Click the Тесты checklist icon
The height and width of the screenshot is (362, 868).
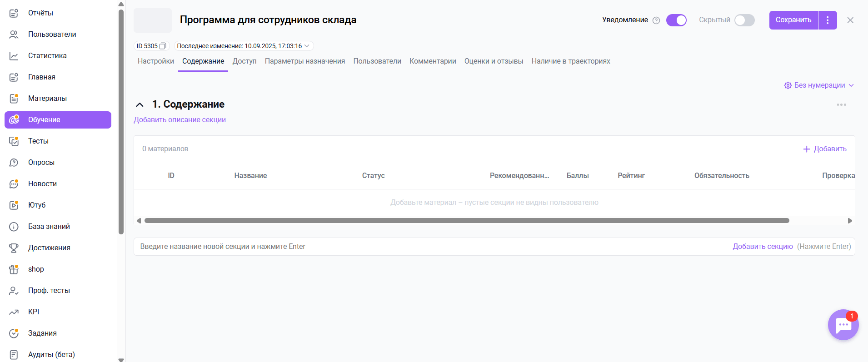coord(14,141)
